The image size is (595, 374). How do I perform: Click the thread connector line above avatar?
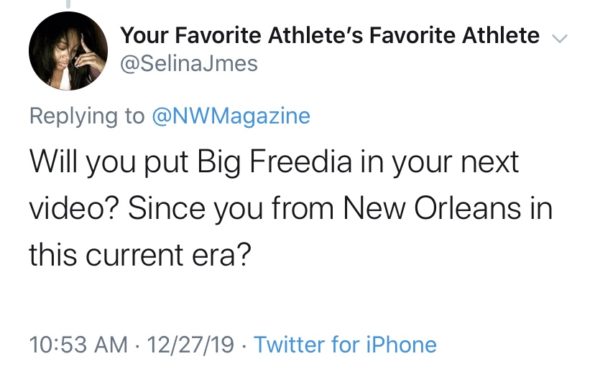pos(68,4)
